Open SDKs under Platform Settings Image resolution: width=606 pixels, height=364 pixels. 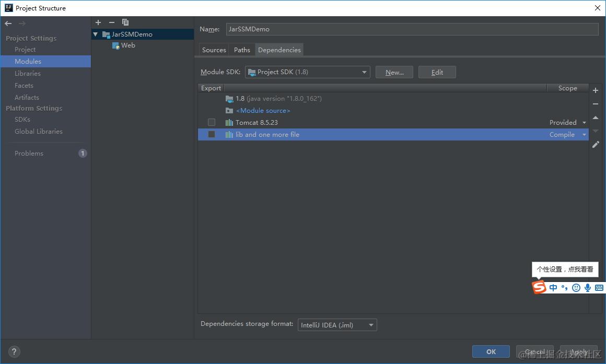coord(22,120)
